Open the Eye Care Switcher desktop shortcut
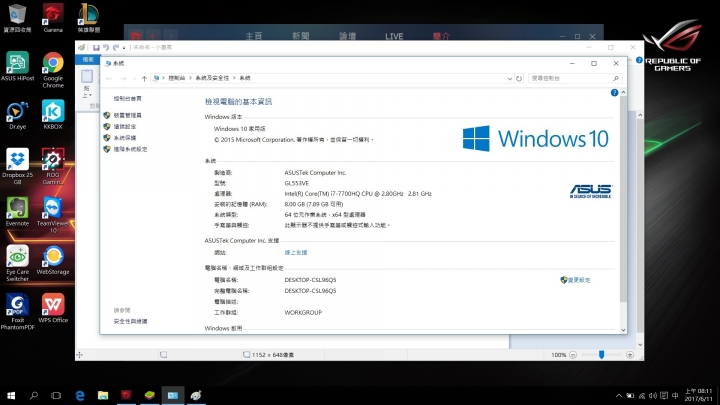 [x=17, y=263]
